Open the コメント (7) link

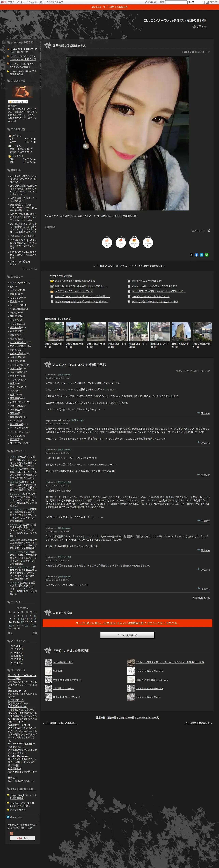[198, 231]
